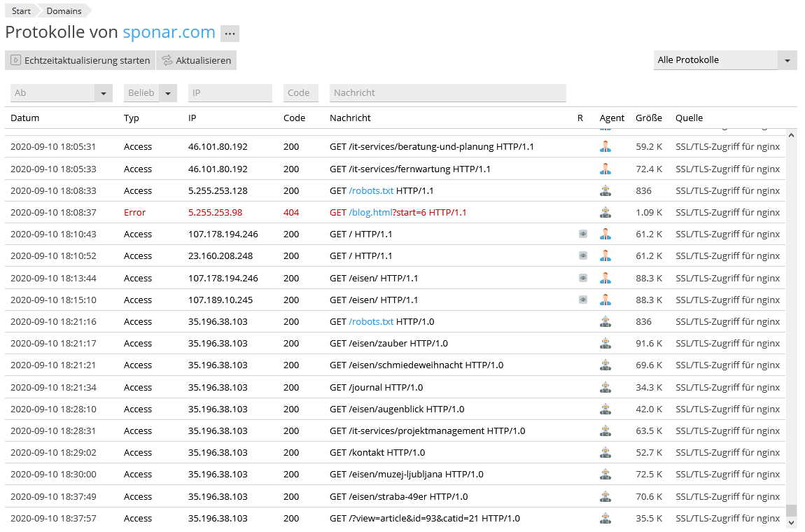Click the human agent icon for 18:05:31 row
The width and height of the screenshot is (805, 532).
coord(605,147)
